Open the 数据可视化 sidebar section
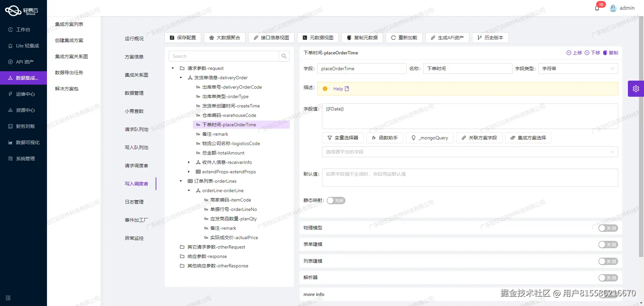Viewport: 644px width, 306px height. 23,142
